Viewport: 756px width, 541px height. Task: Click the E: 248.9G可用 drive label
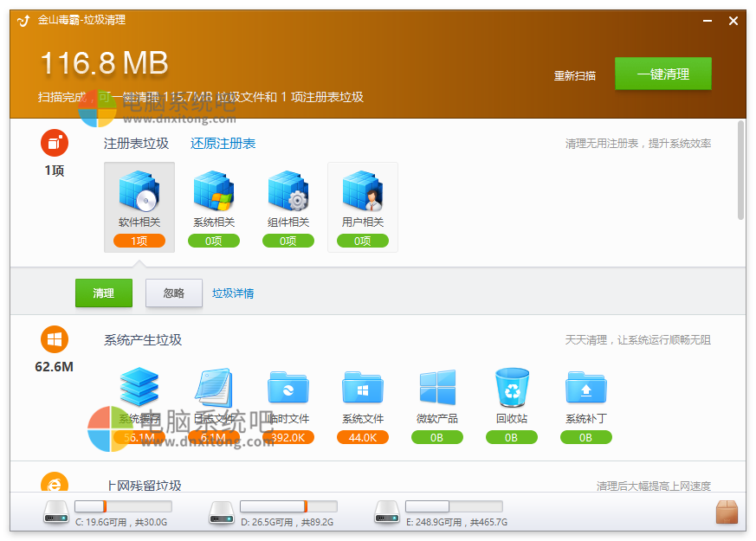click(x=456, y=522)
